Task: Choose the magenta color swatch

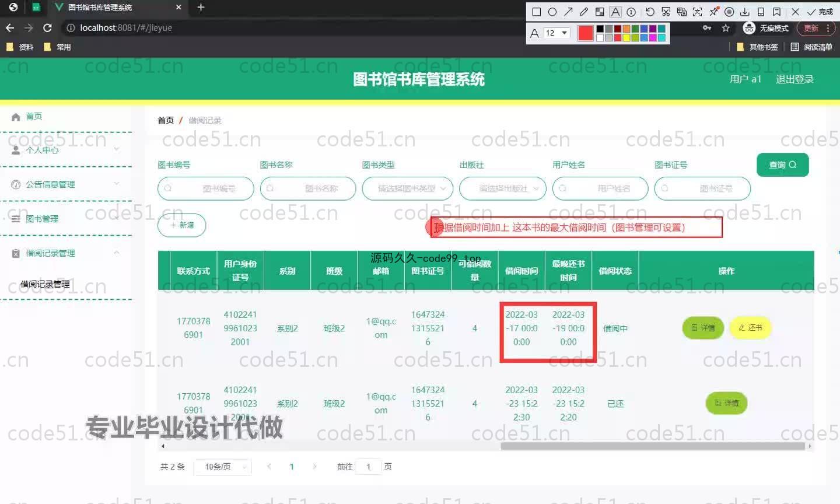Action: click(652, 37)
